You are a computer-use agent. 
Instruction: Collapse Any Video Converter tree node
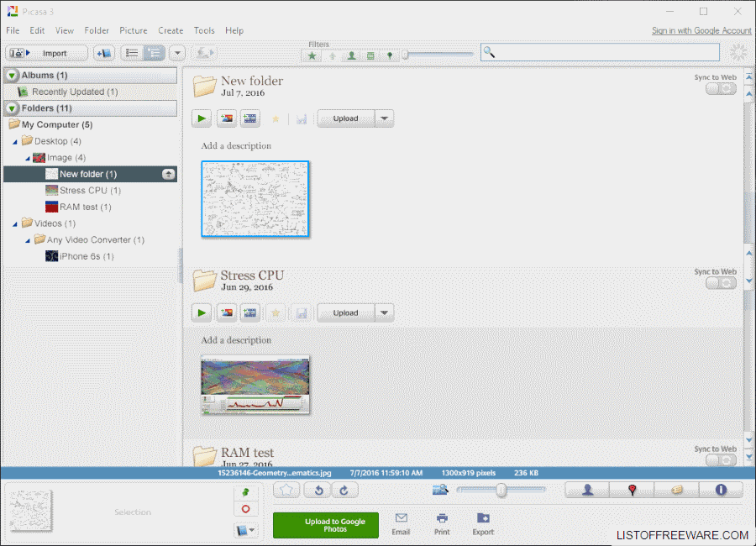tap(28, 240)
